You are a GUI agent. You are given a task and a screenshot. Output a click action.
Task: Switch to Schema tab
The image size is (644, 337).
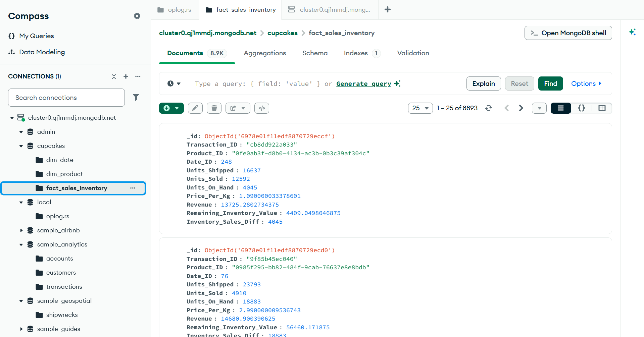point(315,53)
